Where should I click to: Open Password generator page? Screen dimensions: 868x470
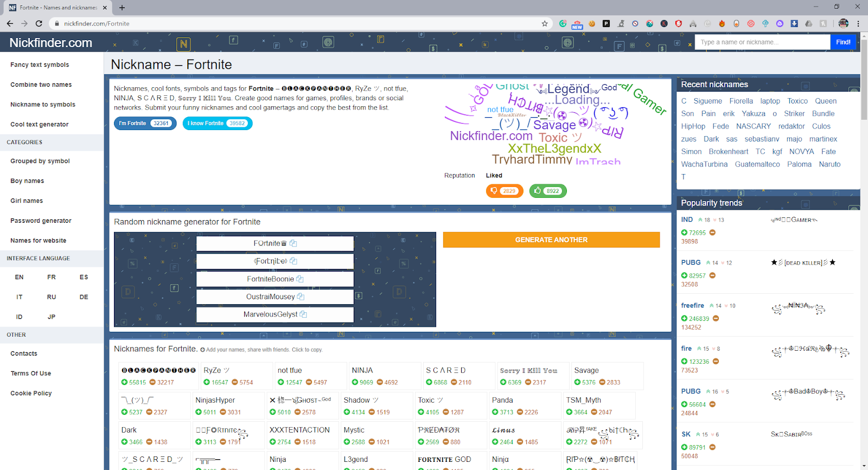click(41, 221)
